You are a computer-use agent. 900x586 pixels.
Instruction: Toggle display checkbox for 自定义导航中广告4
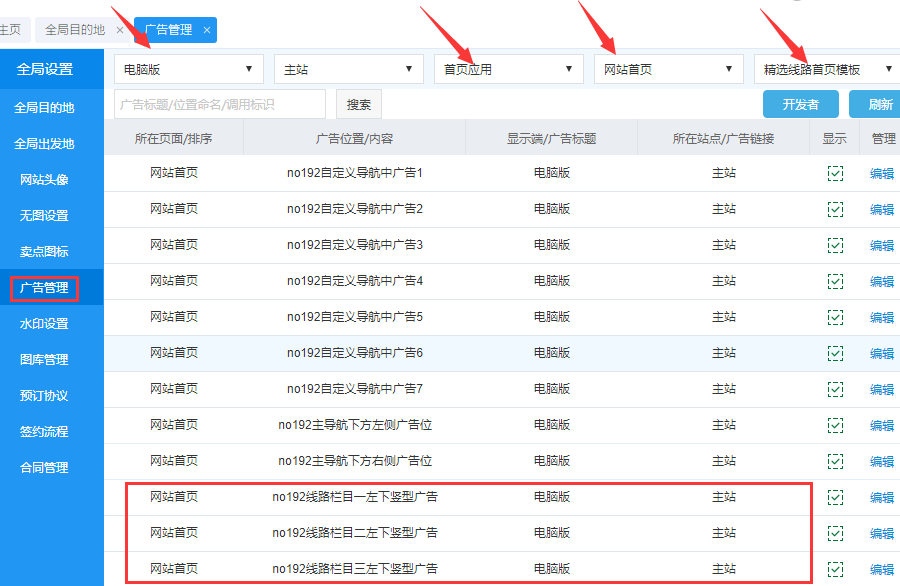[835, 282]
